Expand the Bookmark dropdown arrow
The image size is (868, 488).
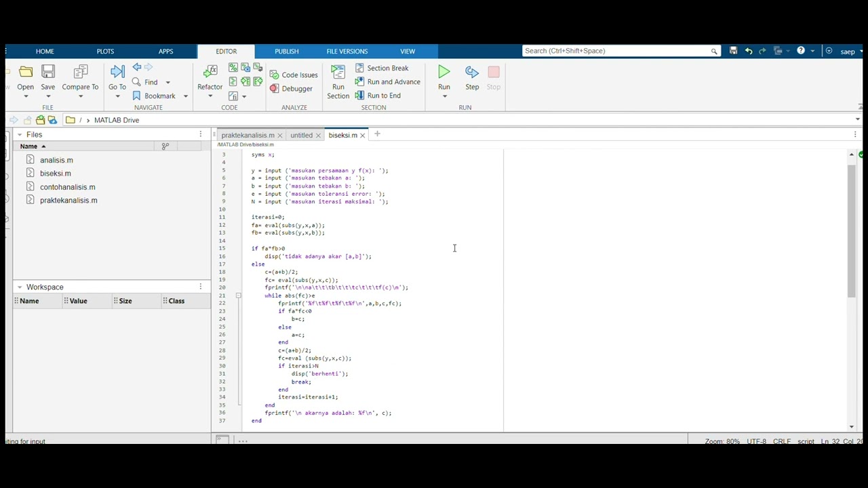pyautogui.click(x=185, y=96)
